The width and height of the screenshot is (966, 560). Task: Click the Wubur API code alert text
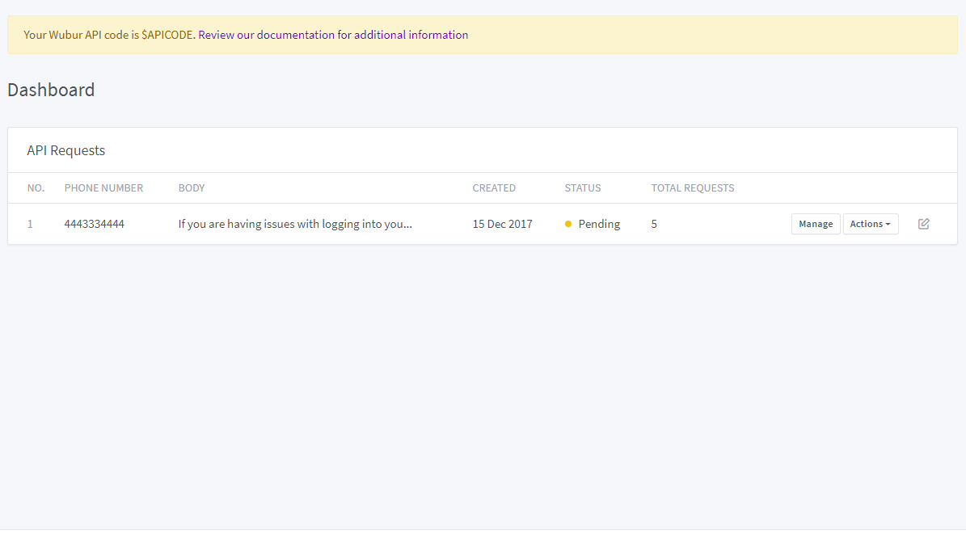(x=110, y=35)
